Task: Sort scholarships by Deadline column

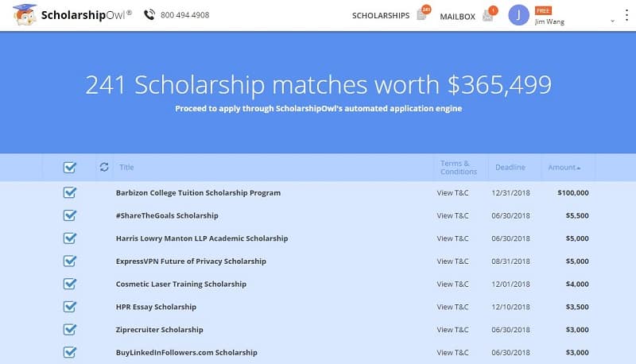Action: (510, 167)
